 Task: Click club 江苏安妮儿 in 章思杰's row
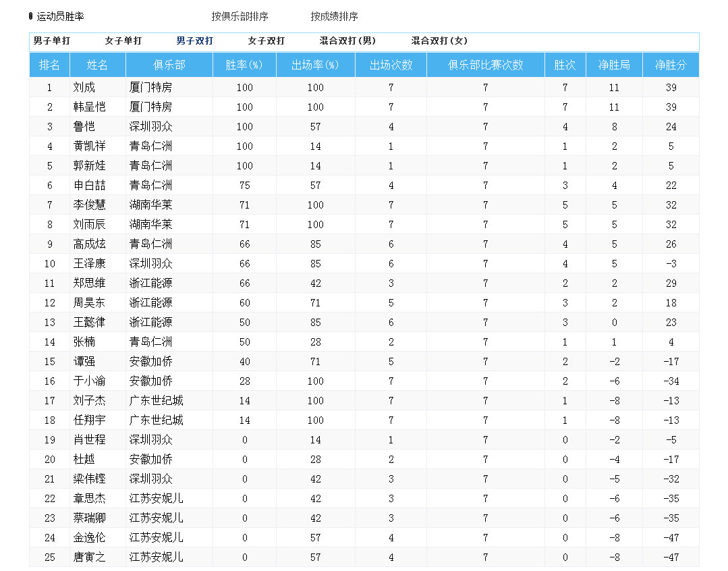156,499
